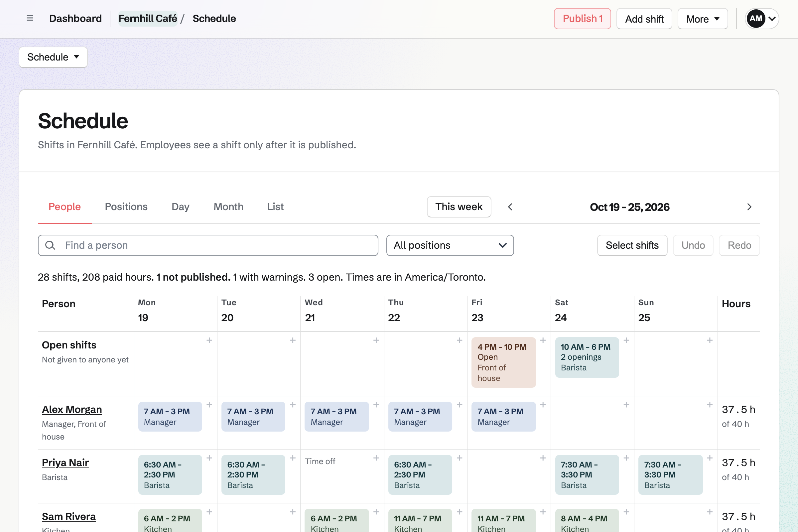Switch to the Day tab
Screen dimensions: 798x532
181,206
